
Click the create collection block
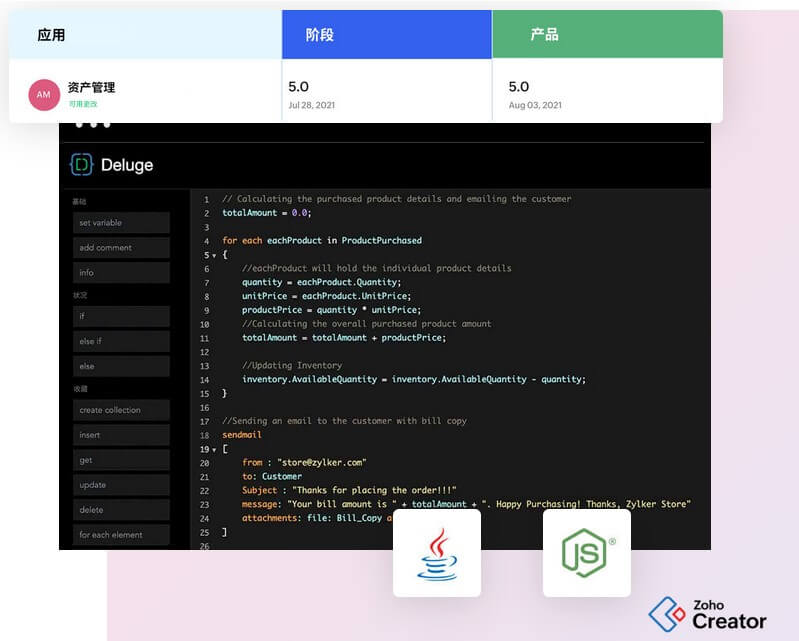(121, 410)
